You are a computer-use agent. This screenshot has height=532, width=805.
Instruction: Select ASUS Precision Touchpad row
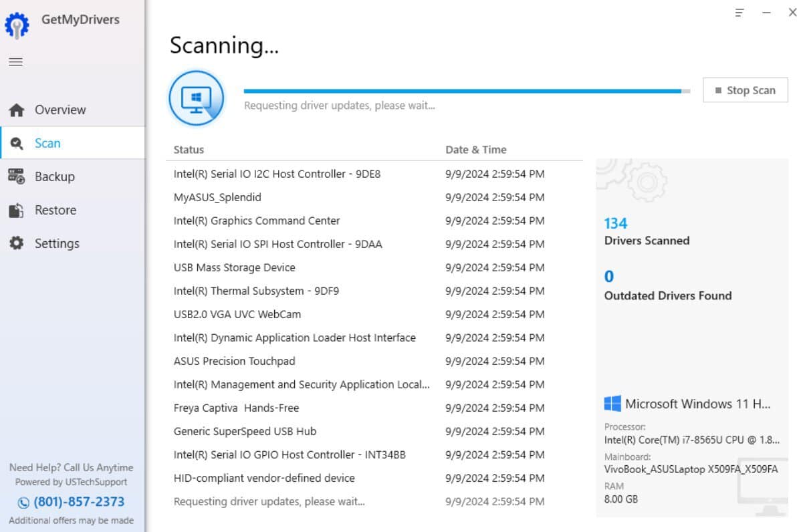pos(374,361)
